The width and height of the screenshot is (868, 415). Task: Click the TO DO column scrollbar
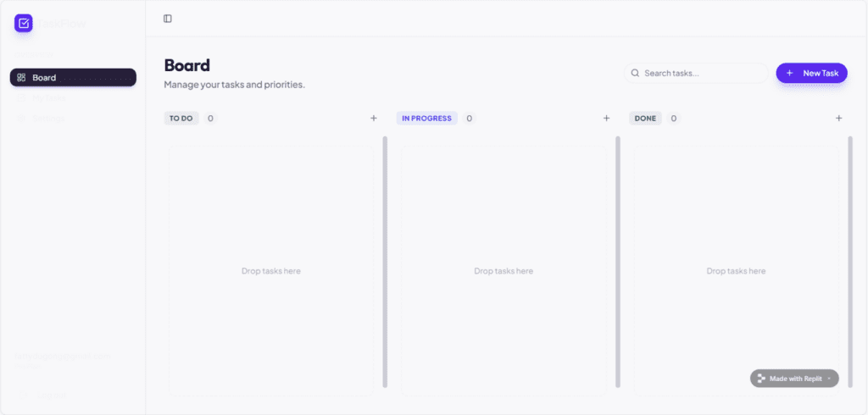pyautogui.click(x=385, y=262)
